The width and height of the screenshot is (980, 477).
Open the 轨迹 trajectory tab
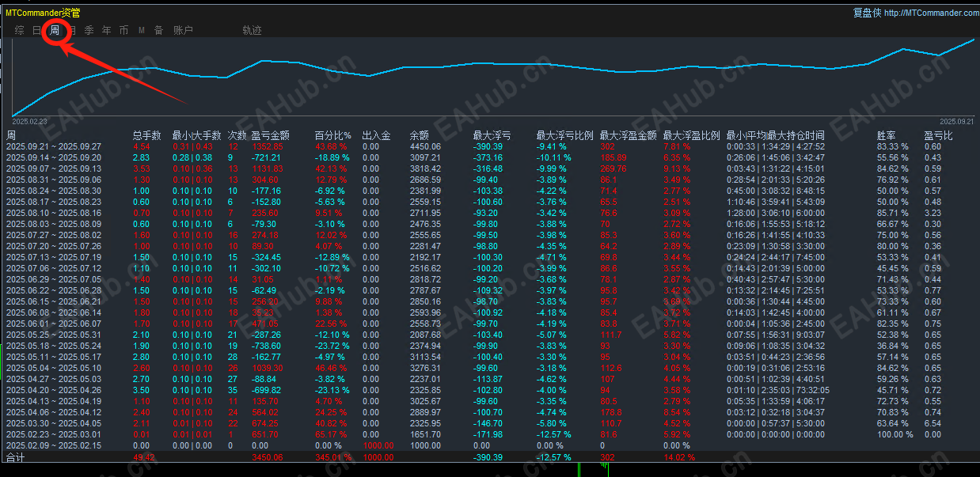click(x=252, y=31)
